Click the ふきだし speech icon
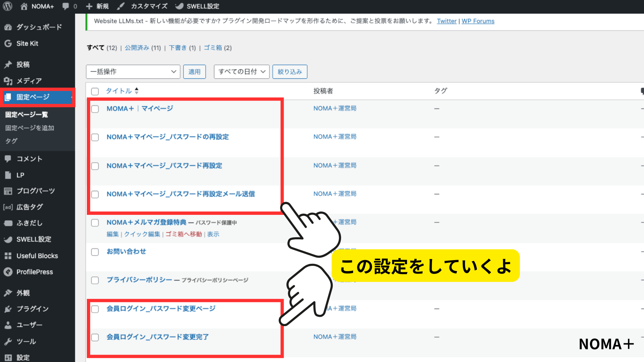Image resolution: width=644 pixels, height=362 pixels. click(x=8, y=223)
